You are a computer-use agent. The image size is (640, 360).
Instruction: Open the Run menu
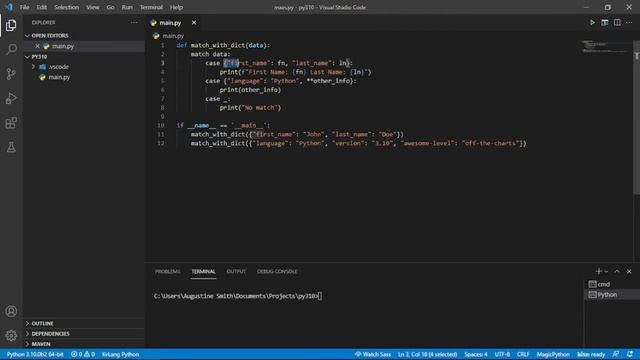click(x=127, y=7)
